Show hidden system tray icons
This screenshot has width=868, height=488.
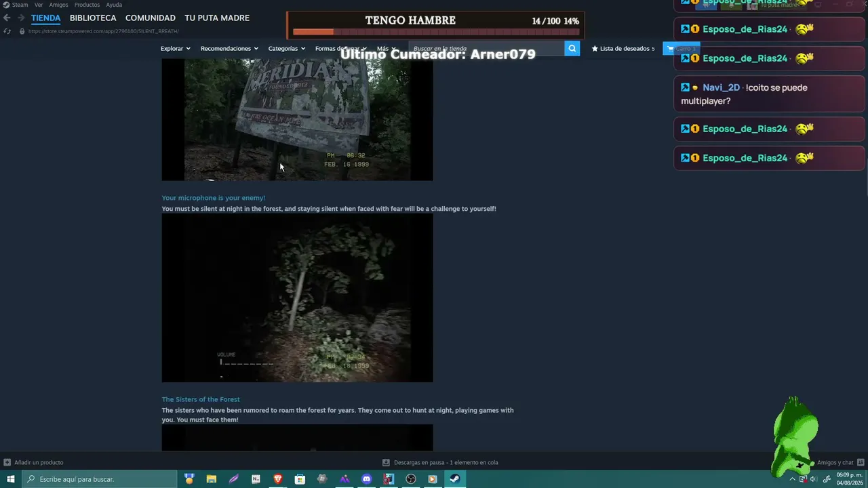tap(792, 479)
